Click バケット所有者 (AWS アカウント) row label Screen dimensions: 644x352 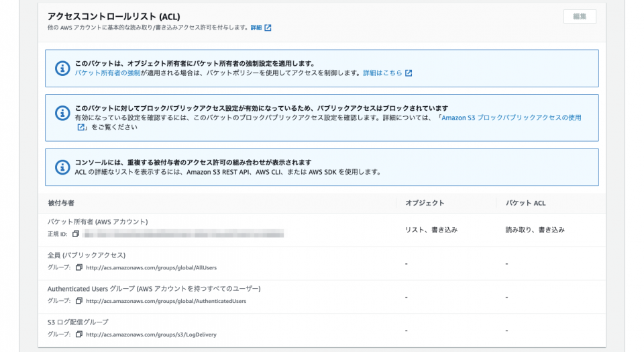pos(98,222)
